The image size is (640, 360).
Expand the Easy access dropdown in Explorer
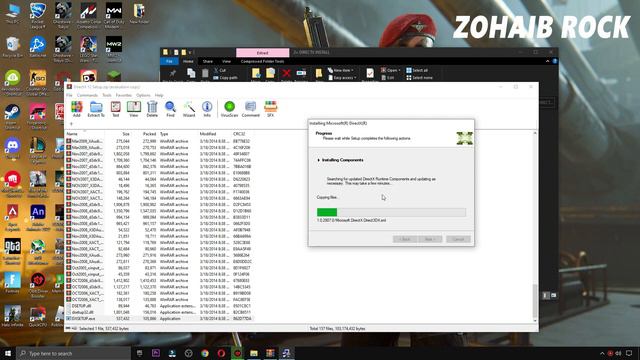click(342, 78)
